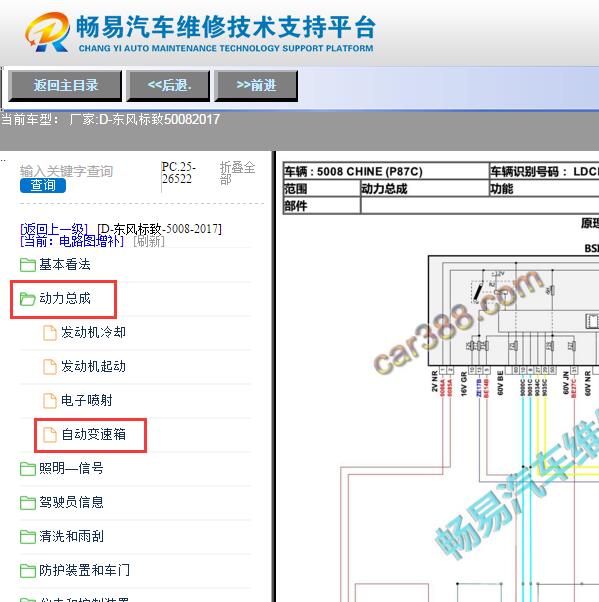Click the 部件 cell in diagram table
599x602 pixels.
click(321, 206)
